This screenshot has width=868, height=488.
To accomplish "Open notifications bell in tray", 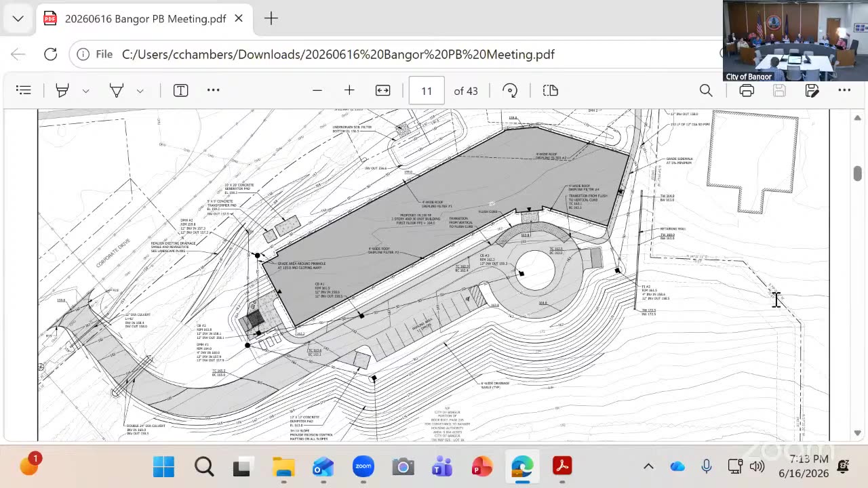I will click(x=844, y=466).
